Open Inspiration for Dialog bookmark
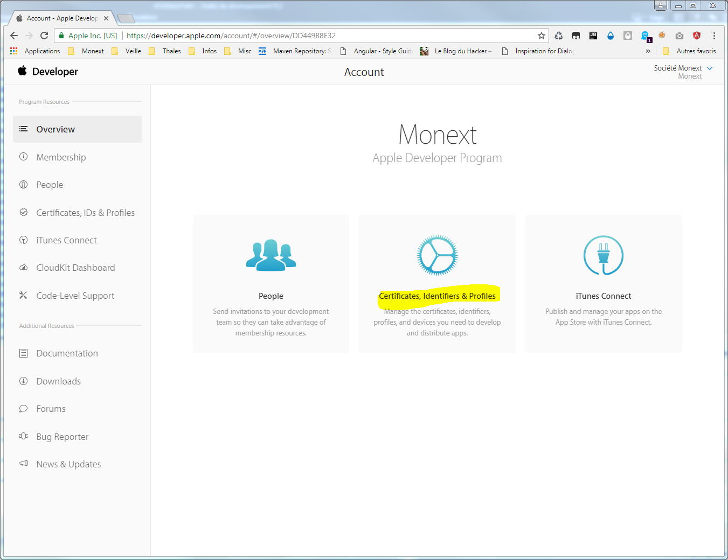The width and height of the screenshot is (728, 560). (538, 51)
